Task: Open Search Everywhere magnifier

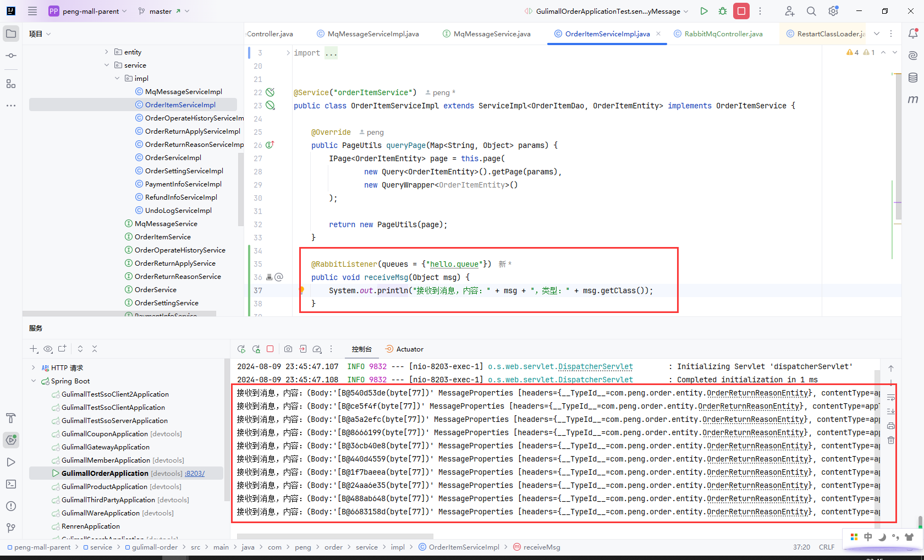Action: point(811,11)
